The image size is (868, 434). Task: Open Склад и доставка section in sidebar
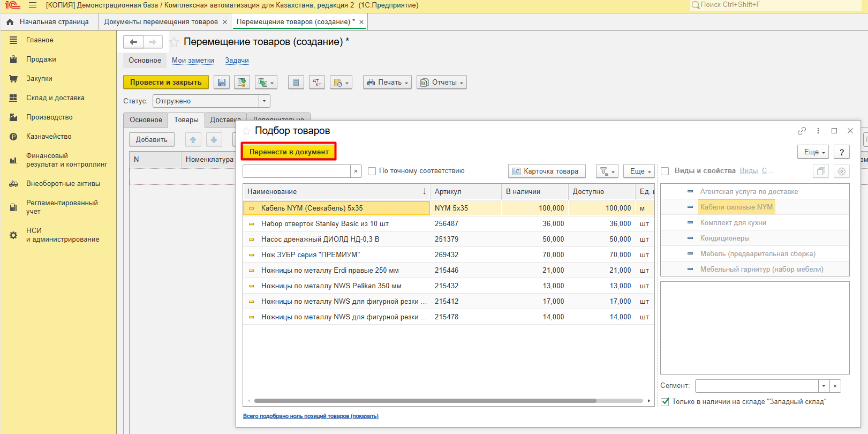[x=55, y=98]
